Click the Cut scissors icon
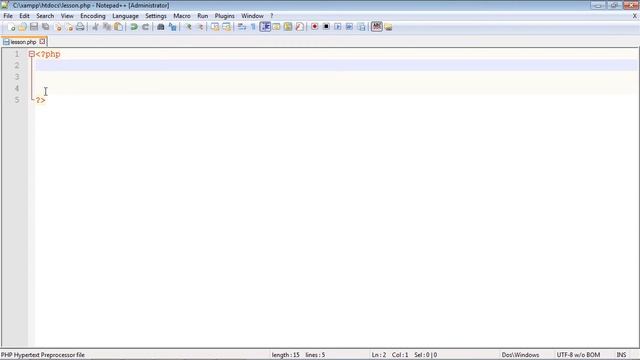The width and height of the screenshot is (640, 360). [95, 27]
